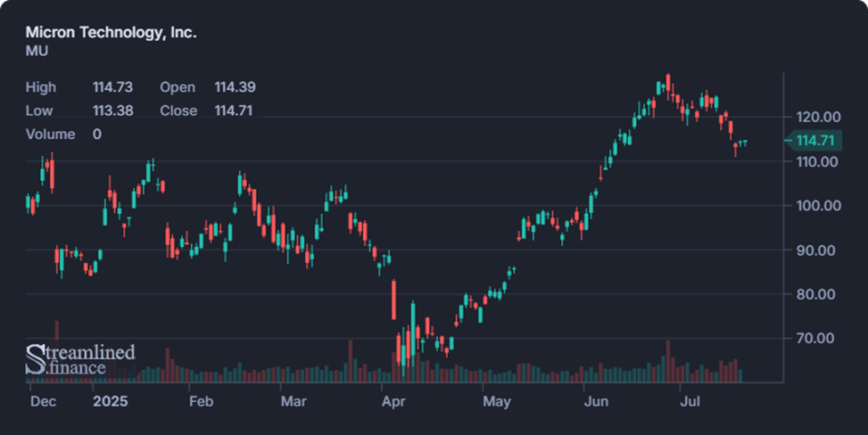Click the Close value 114.71
868x435 pixels.
[x=234, y=111]
